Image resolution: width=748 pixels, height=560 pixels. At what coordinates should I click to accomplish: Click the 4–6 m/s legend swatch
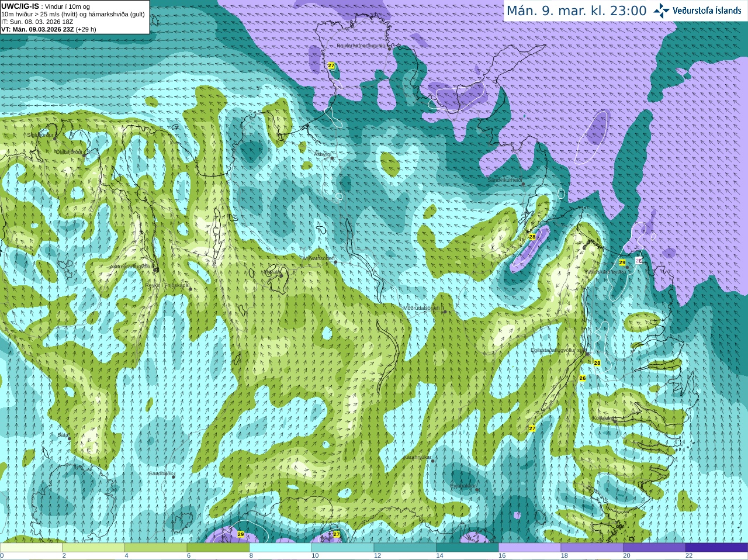click(155, 548)
